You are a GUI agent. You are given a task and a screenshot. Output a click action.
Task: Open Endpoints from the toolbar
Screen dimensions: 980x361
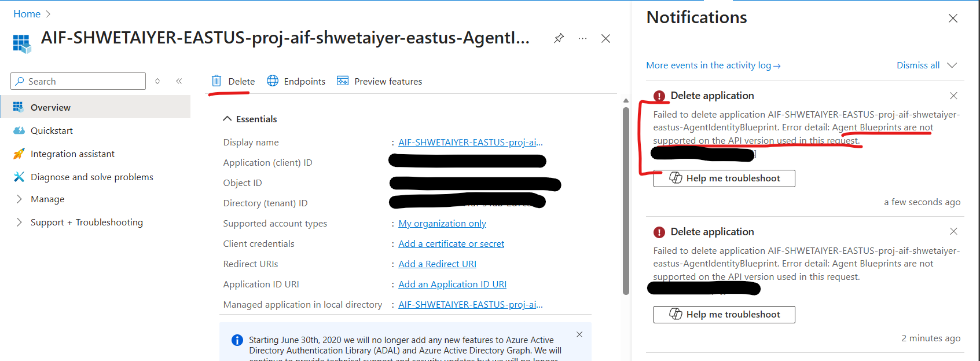pos(296,81)
